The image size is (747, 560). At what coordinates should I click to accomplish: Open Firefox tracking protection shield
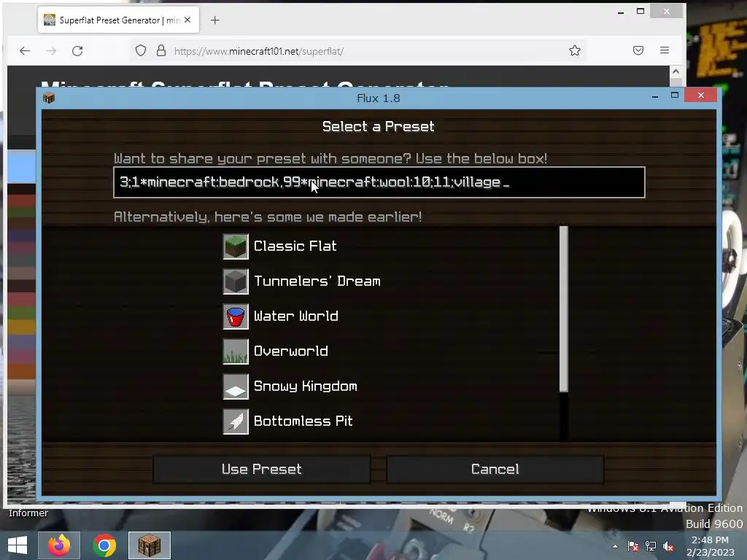click(141, 50)
